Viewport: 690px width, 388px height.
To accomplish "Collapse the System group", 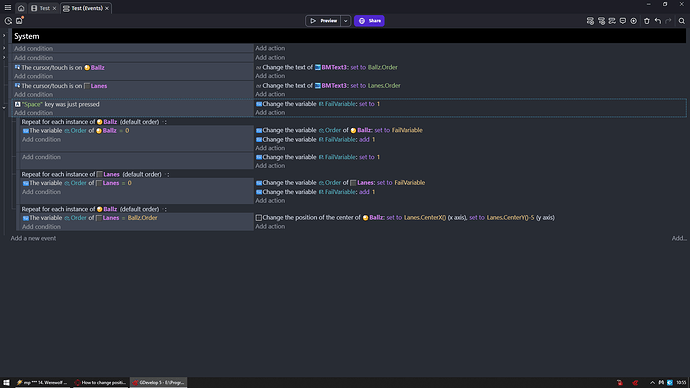I will [4, 36].
